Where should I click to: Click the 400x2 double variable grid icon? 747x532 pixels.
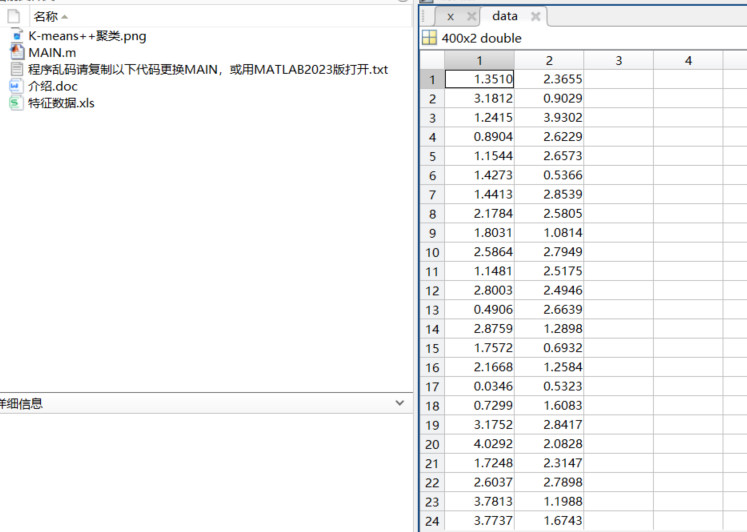point(429,38)
